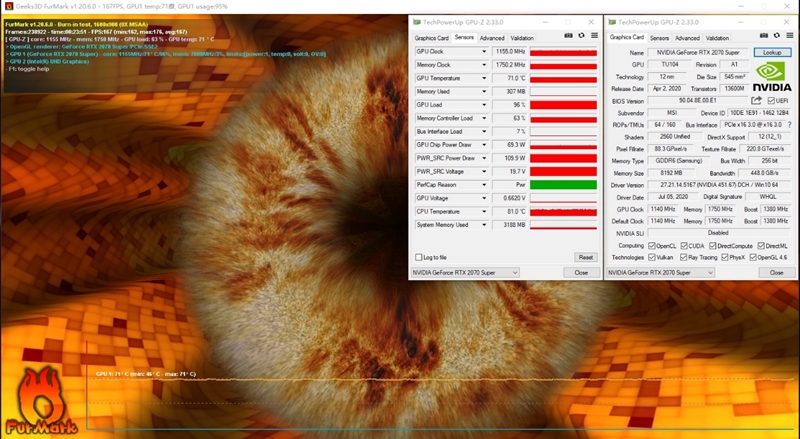Open GPU Clock sensor dropdown
The height and width of the screenshot is (439, 800).
point(484,52)
